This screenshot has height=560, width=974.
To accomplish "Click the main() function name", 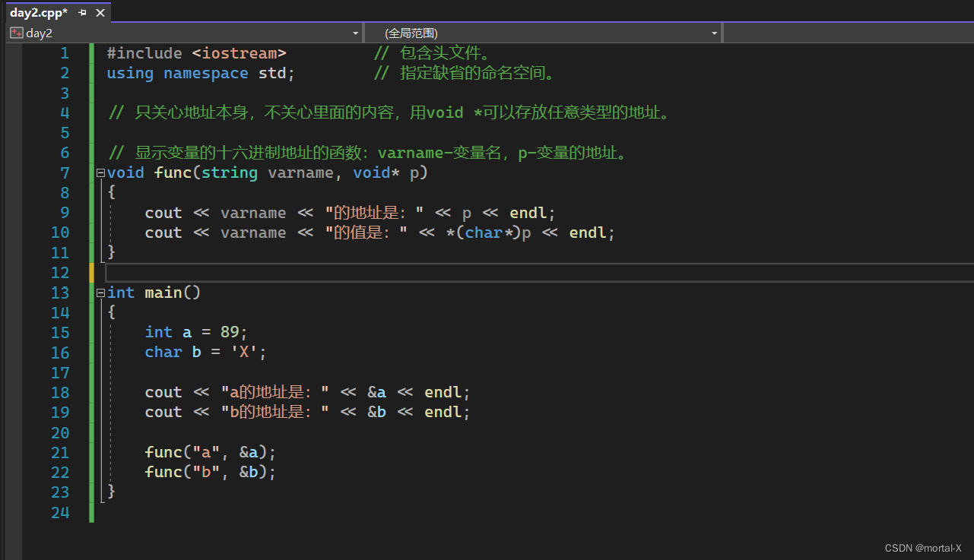I will 163,292.
